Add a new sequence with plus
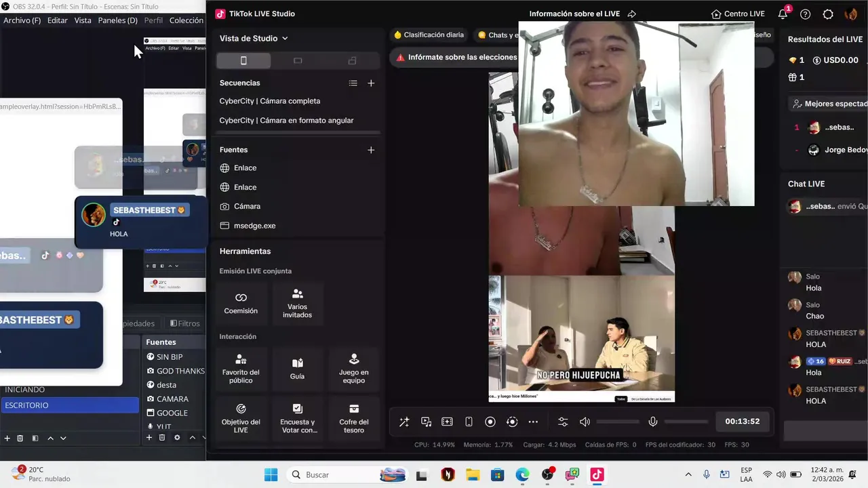This screenshot has width=868, height=488. (x=371, y=83)
